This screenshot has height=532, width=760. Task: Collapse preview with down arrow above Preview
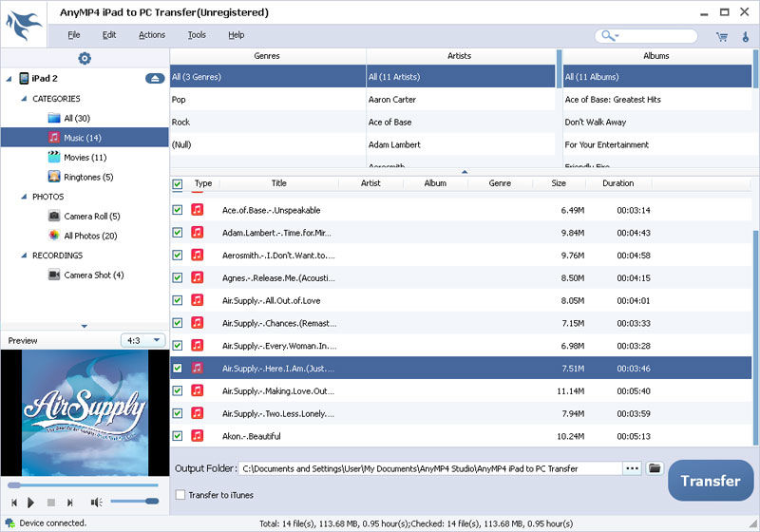pyautogui.click(x=85, y=326)
